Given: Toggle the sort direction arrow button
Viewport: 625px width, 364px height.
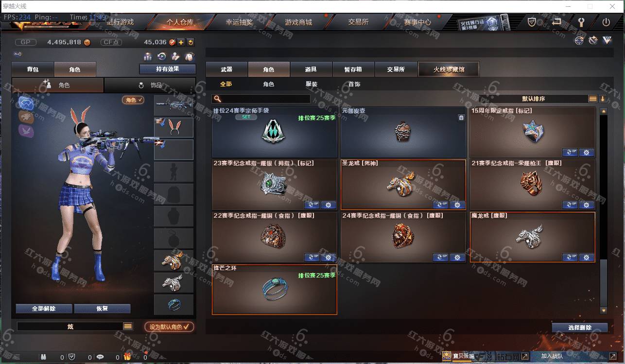Looking at the screenshot, I should point(603,99).
